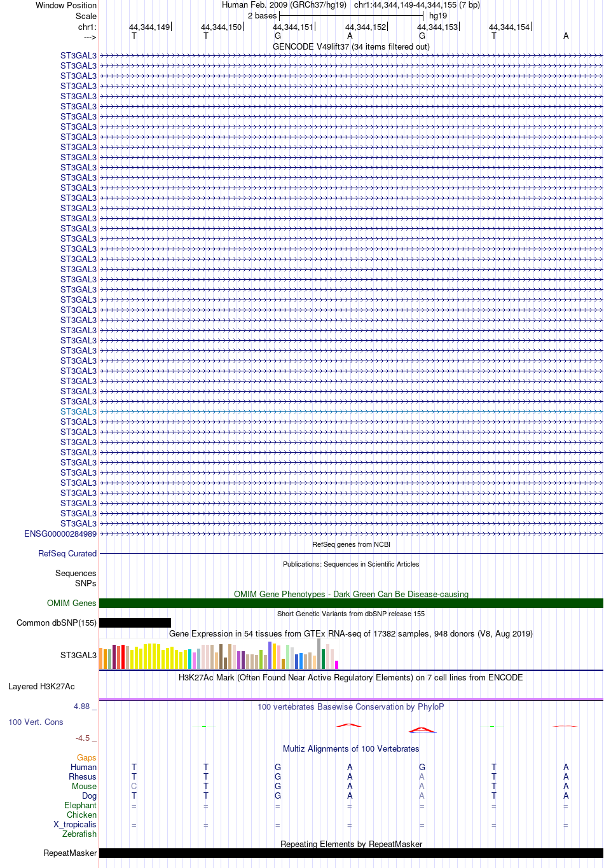Click the ---> sequence direction label

click(90, 37)
